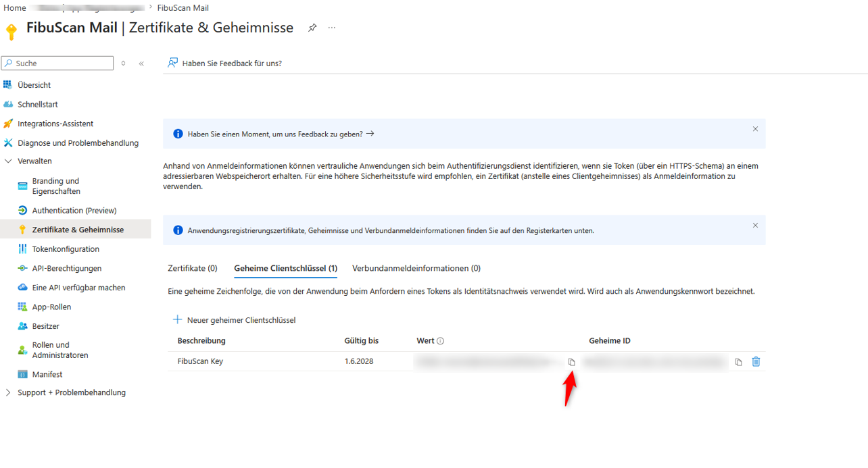Pin the page with the pin icon
868x468 pixels.
coord(312,28)
